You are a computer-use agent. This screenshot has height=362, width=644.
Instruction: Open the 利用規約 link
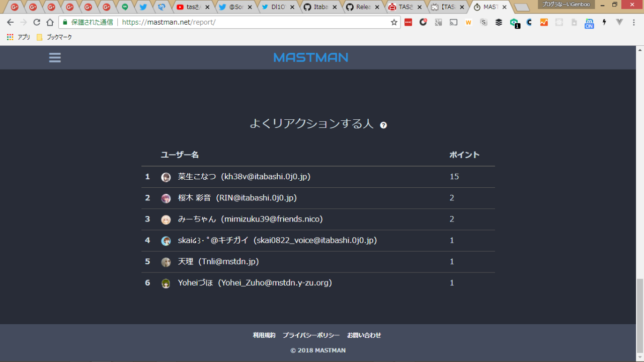(x=264, y=335)
